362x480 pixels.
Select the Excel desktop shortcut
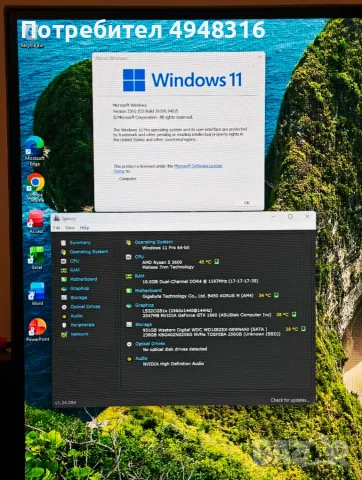[x=37, y=258]
